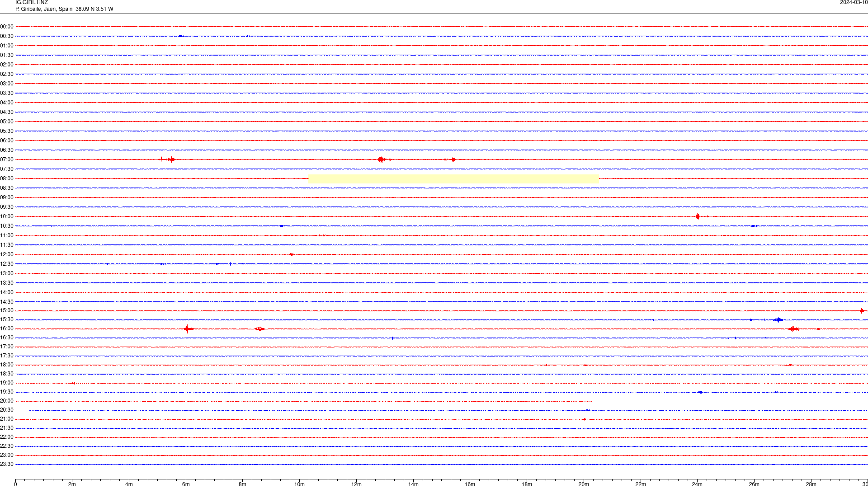Click the 10:00 time label
Image resolution: width=868 pixels, height=488 pixels.
point(7,216)
